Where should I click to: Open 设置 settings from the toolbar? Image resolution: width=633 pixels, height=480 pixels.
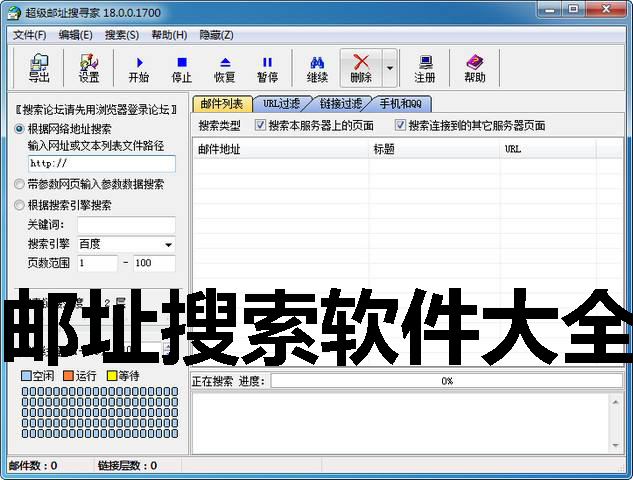click(x=89, y=68)
